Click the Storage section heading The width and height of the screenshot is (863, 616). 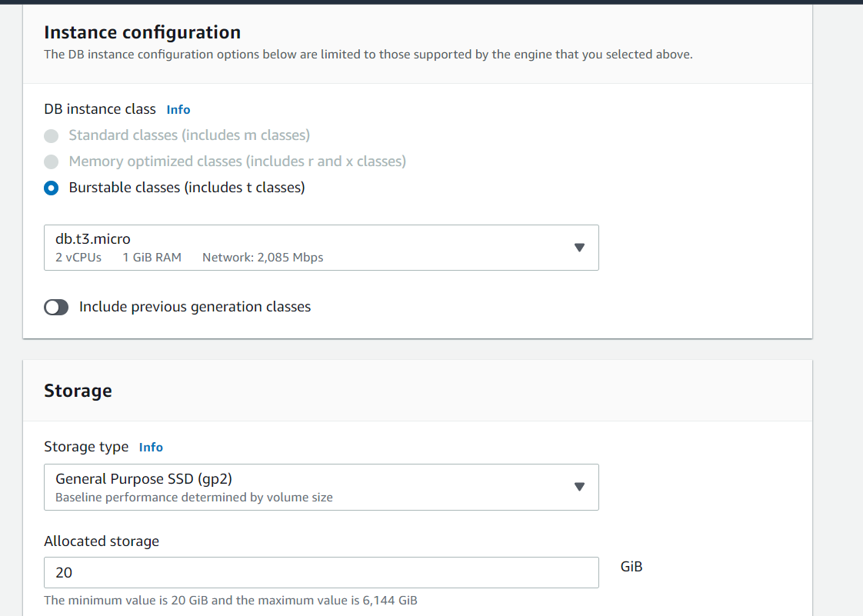click(78, 391)
